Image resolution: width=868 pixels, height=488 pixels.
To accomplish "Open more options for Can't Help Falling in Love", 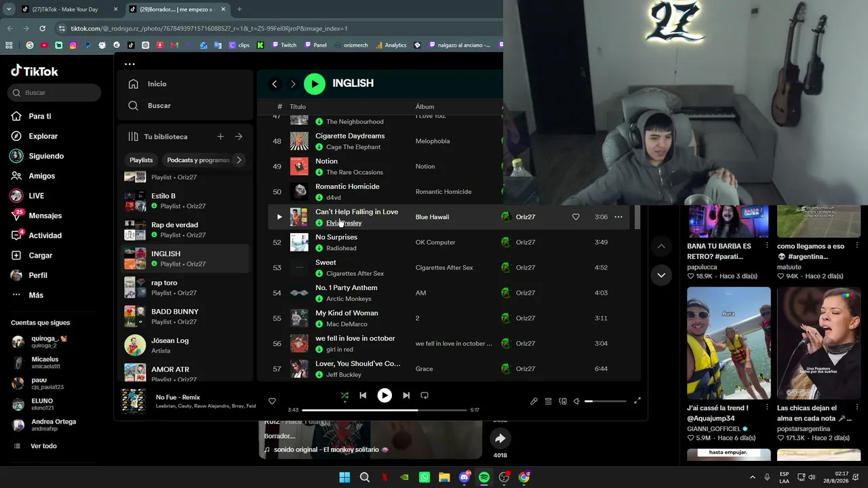I will [618, 217].
